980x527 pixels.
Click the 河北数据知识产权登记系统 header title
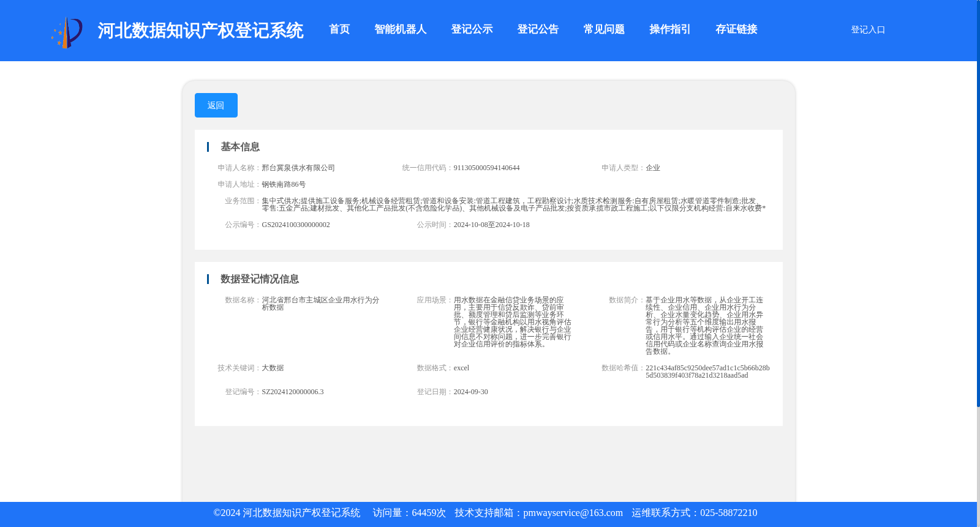[200, 31]
